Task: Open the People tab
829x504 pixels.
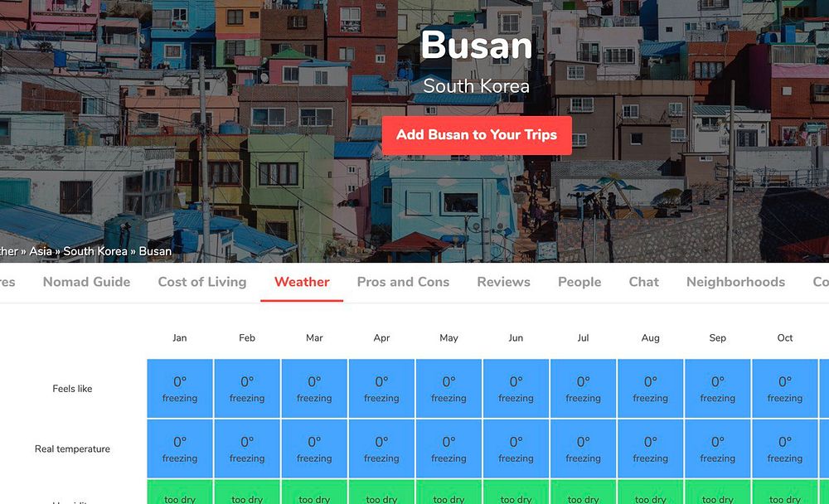Action: coord(579,282)
